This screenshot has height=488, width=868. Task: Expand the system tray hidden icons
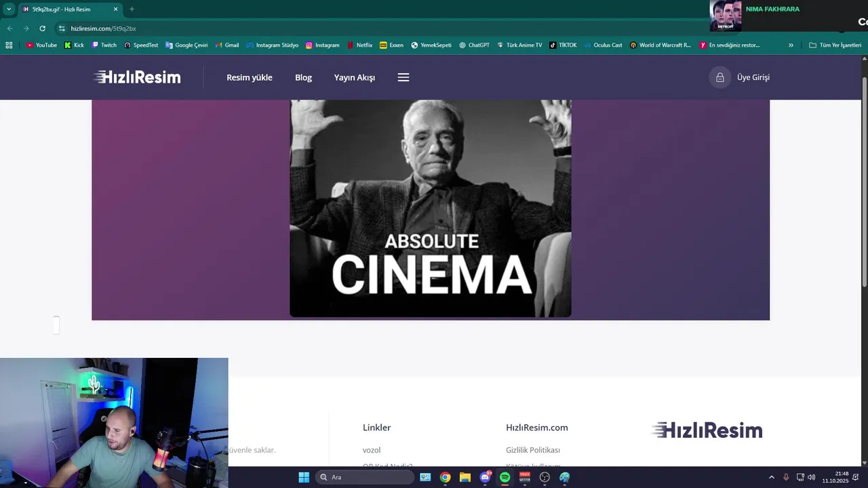click(x=772, y=477)
